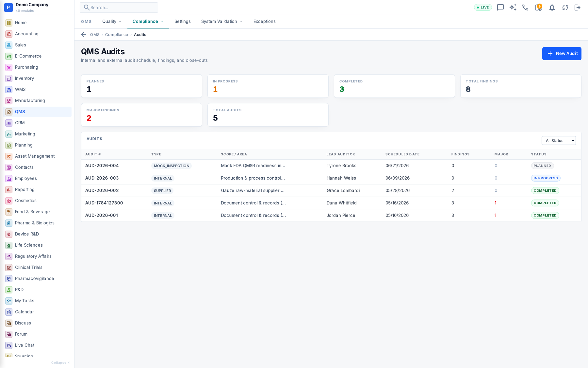588x368 pixels.
Task: Click the LIVE status badge
Action: coord(483,8)
